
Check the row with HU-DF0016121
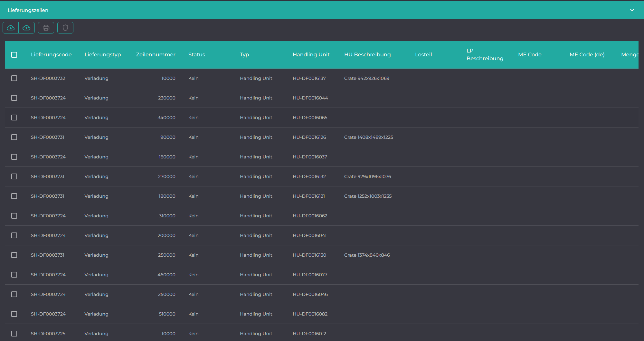[14, 196]
